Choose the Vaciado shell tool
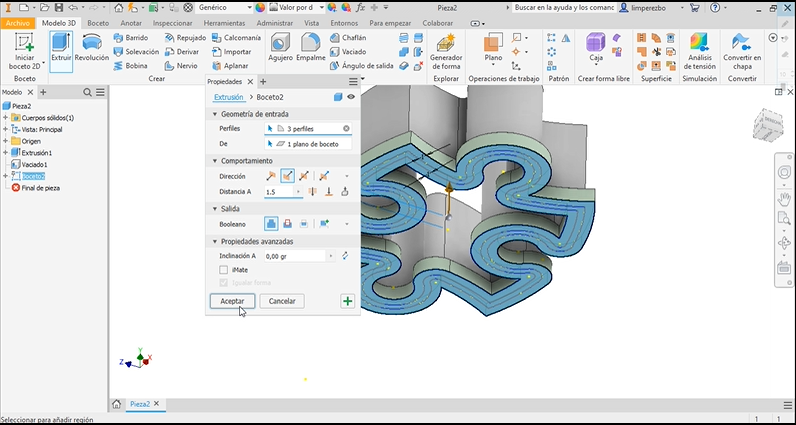 pyautogui.click(x=348, y=51)
